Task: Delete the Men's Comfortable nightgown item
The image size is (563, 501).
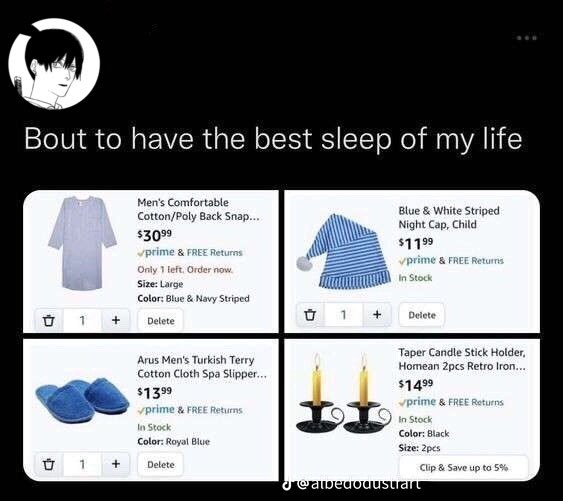Action: tap(160, 321)
